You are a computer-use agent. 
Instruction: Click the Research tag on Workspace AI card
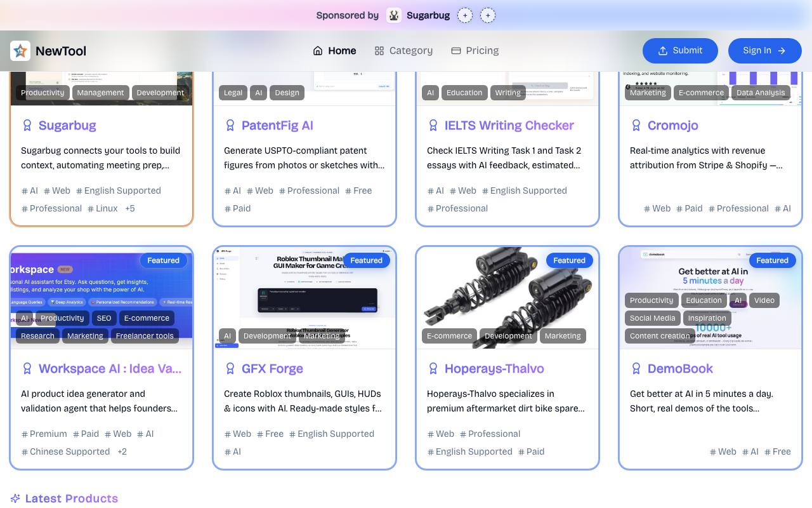coord(37,336)
